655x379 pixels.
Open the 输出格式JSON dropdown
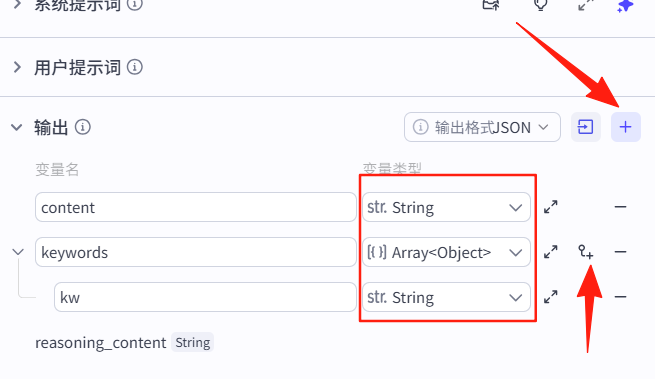click(482, 127)
